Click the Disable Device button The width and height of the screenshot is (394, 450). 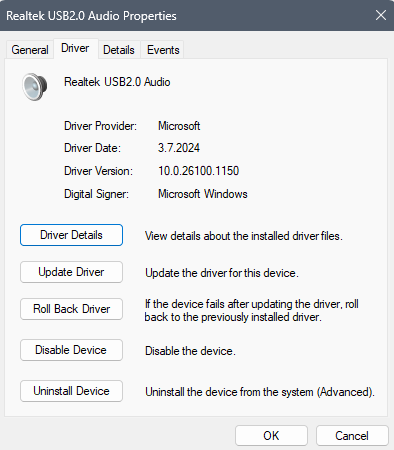(71, 350)
